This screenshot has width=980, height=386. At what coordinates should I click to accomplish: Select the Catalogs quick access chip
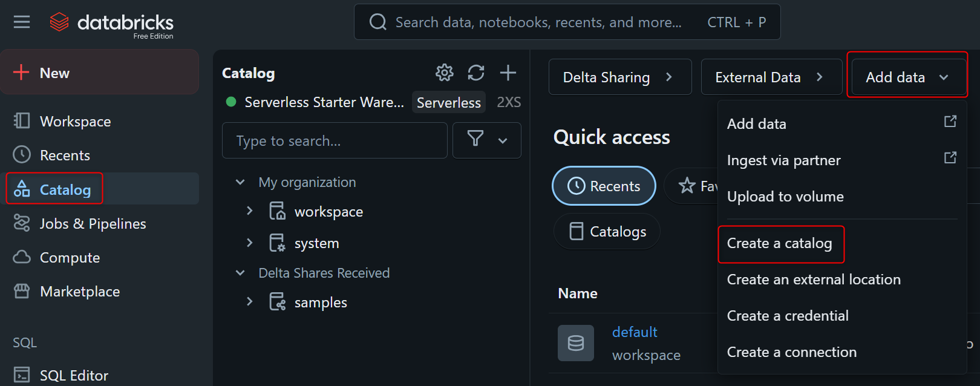click(607, 231)
